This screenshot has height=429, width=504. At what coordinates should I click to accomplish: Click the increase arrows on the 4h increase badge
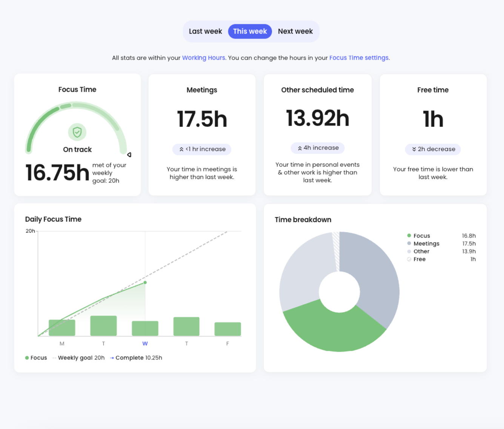tap(300, 148)
